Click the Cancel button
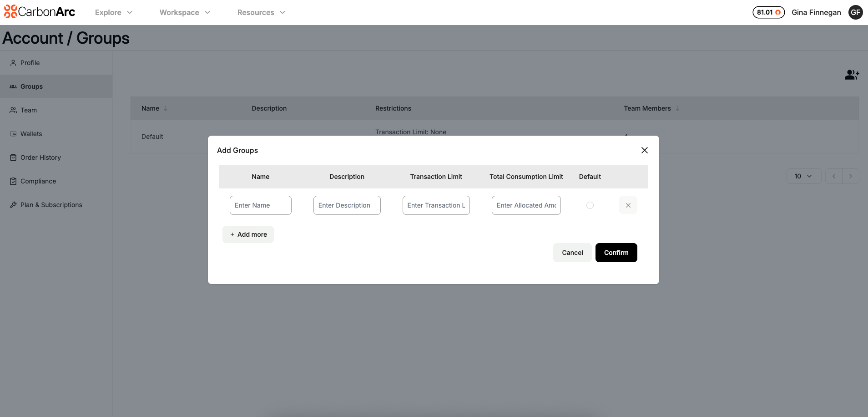 coord(572,253)
